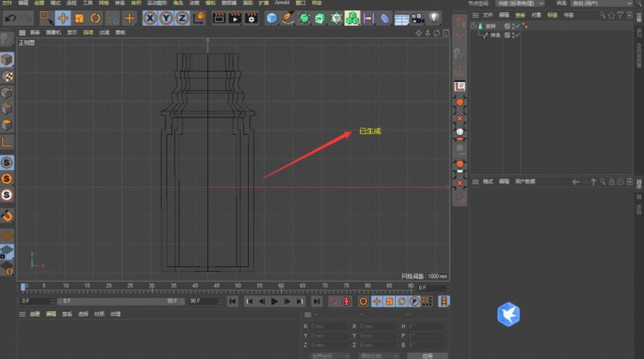Jump to the animation end
Screen dimensions: 644x359
coord(316,301)
